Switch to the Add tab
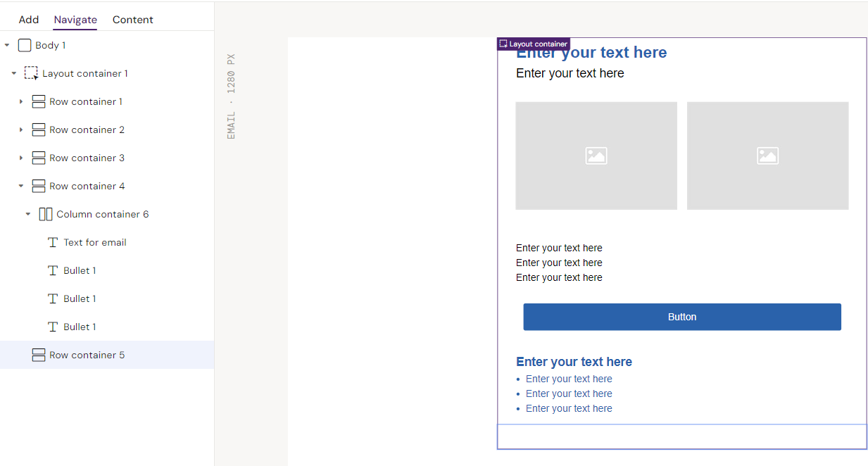This screenshot has width=868, height=466. point(29,20)
